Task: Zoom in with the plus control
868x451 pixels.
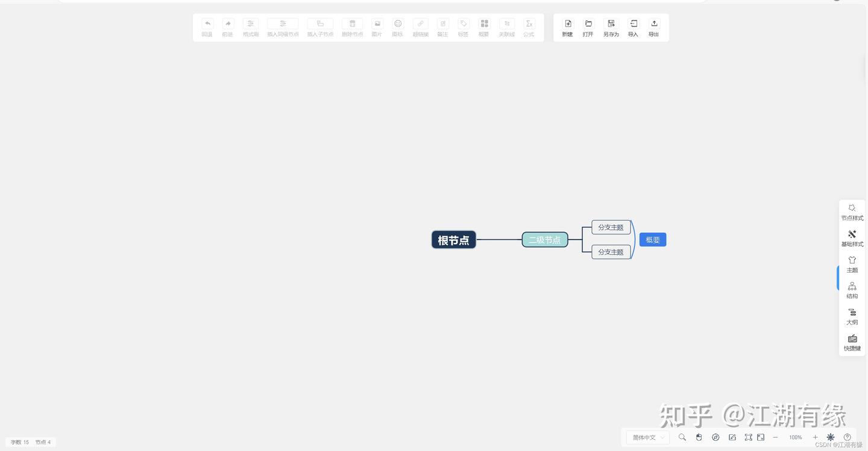Action: [x=815, y=437]
